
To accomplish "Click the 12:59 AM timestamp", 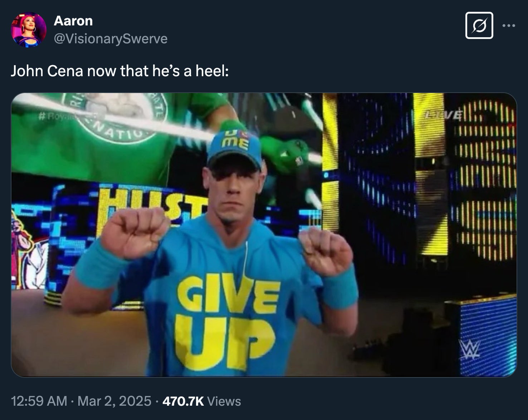I will click(39, 401).
